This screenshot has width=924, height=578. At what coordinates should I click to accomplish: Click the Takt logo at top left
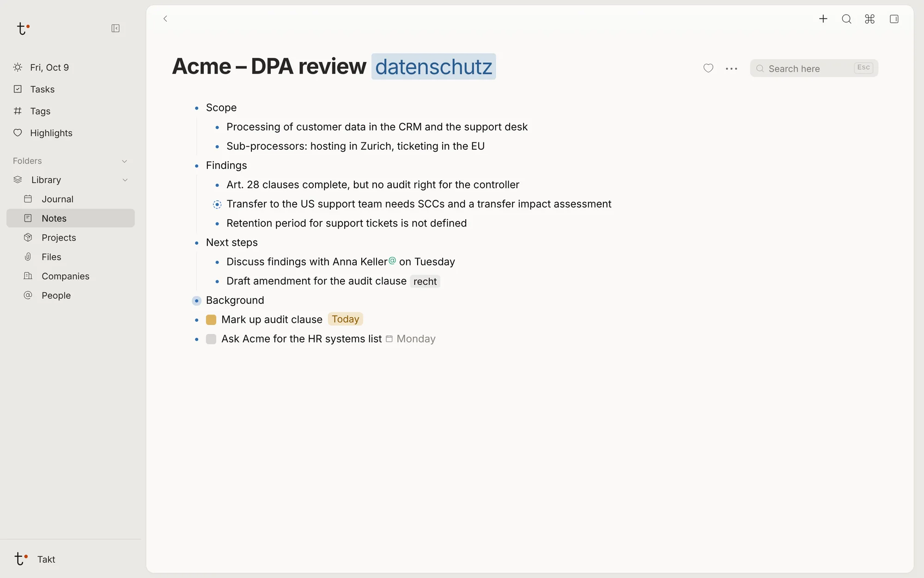coord(23,29)
